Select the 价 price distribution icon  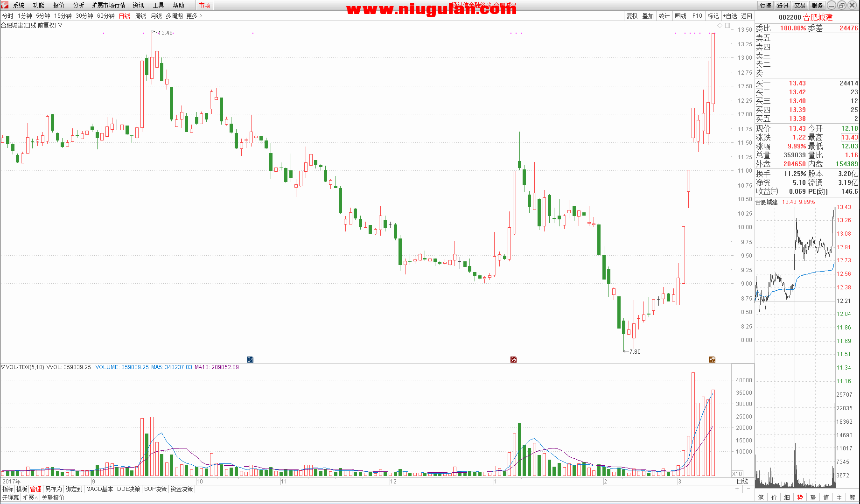[x=774, y=497]
